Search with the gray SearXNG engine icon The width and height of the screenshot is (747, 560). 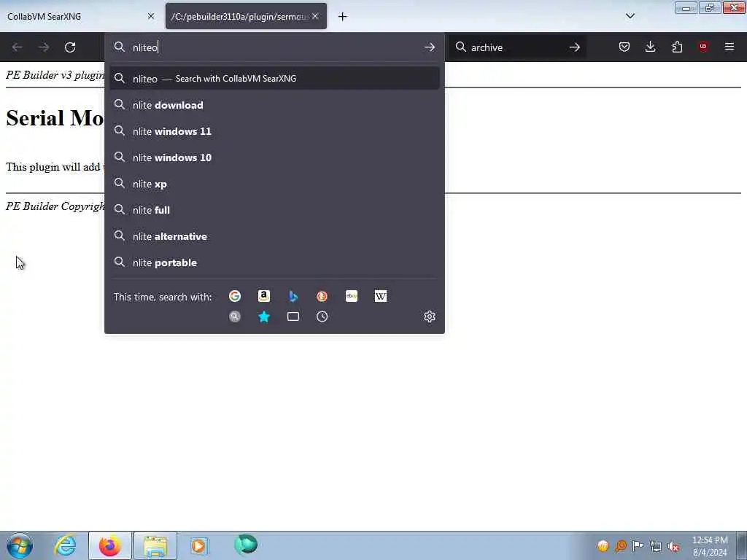click(235, 316)
